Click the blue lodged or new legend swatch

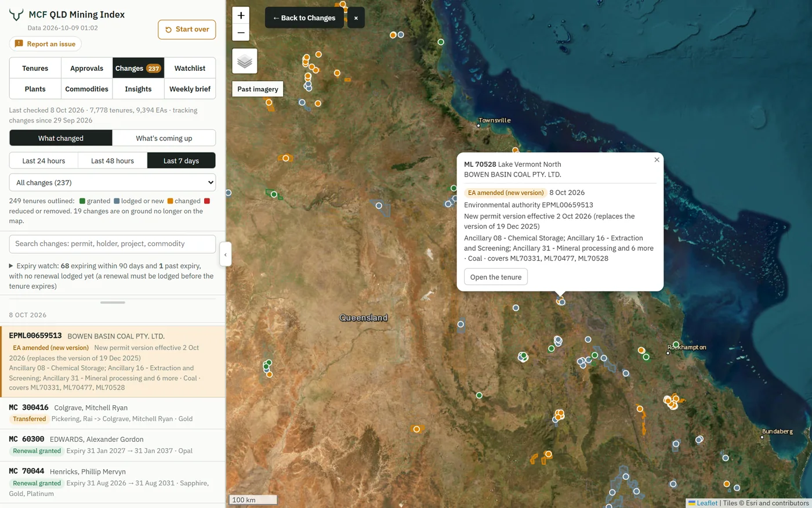[117, 201]
